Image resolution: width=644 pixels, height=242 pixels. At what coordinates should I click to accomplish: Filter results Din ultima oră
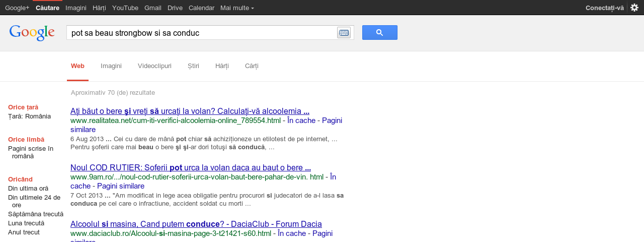click(28, 188)
